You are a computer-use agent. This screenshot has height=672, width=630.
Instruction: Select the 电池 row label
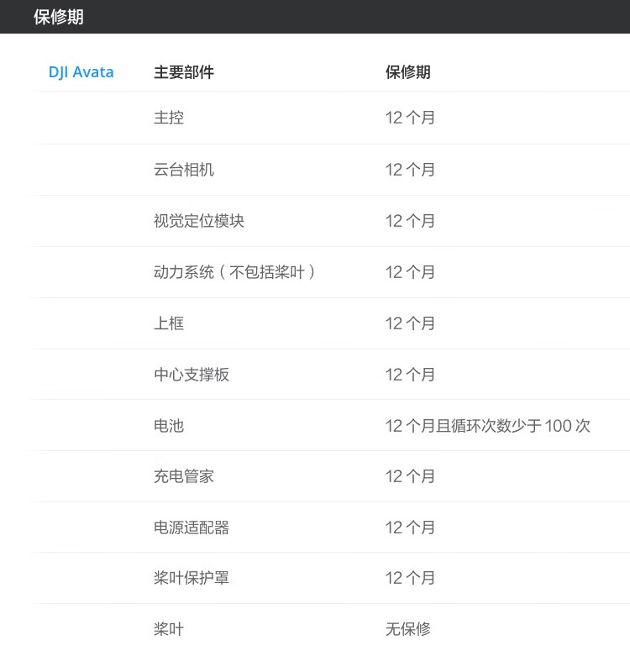(x=169, y=426)
